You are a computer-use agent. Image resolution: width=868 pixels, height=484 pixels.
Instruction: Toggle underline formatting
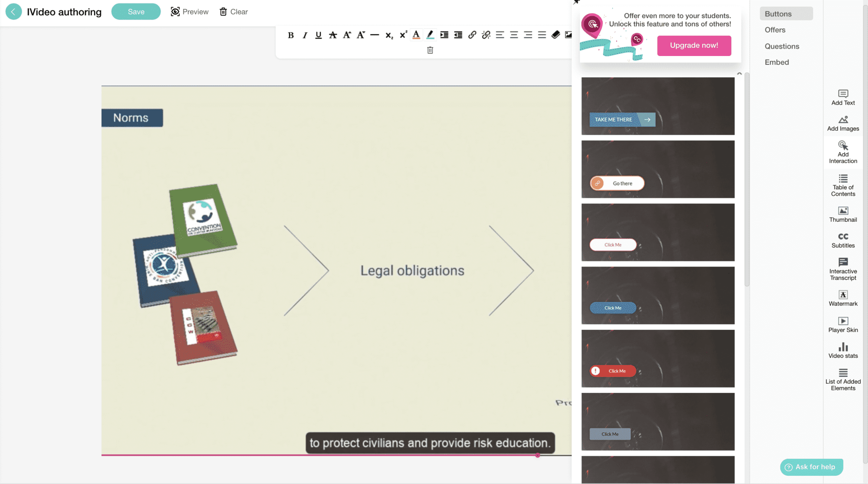pos(319,35)
